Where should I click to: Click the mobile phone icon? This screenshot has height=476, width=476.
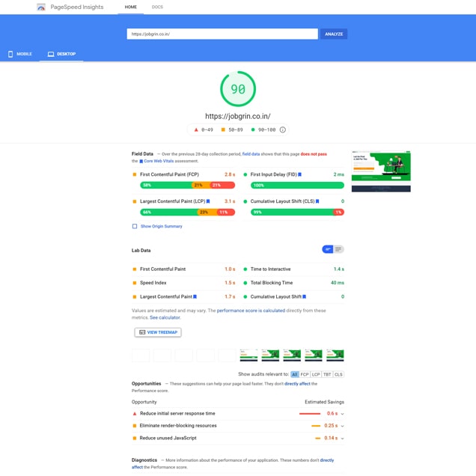click(x=10, y=54)
